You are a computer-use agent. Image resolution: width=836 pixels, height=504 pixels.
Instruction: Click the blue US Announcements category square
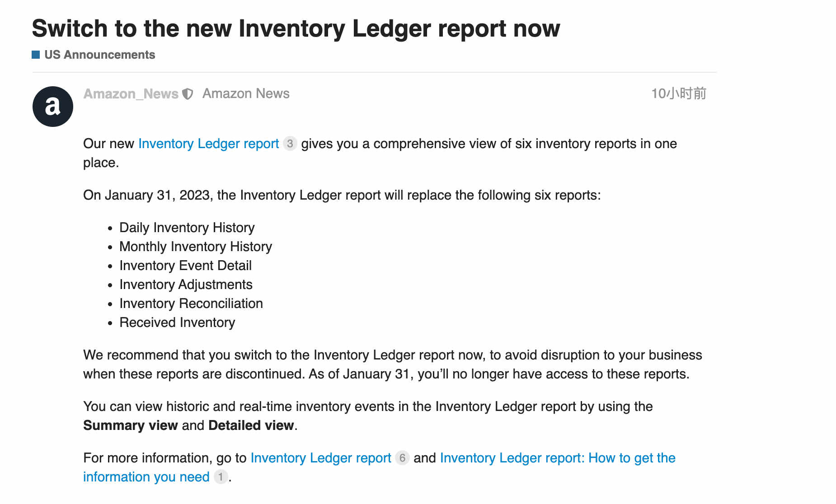[36, 55]
